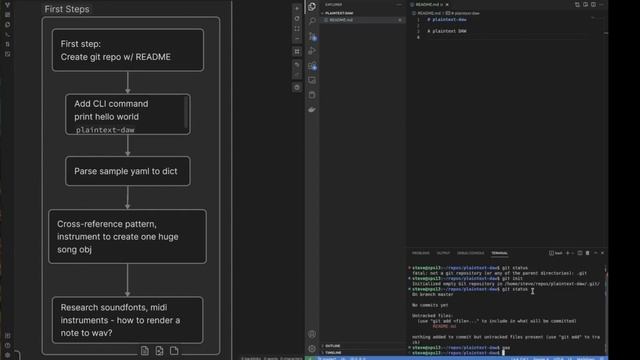
Task: Open the canvas help circle control
Action: click(297, 87)
